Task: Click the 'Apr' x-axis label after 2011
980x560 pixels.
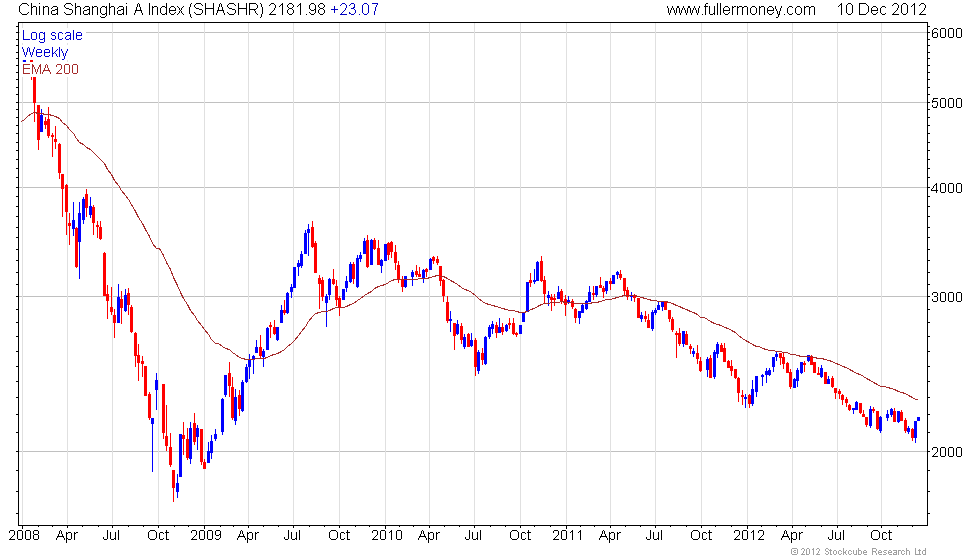Action: click(x=610, y=535)
